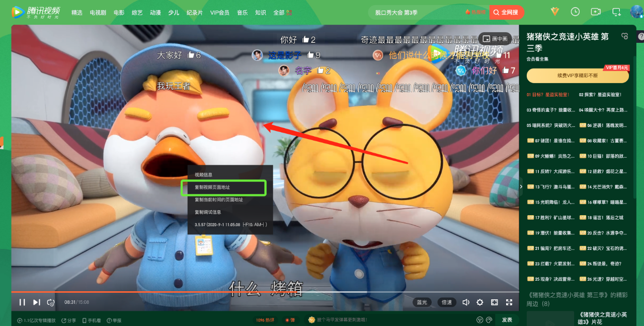Go to the 综艺 navigation tab
The image size is (644, 326).
coord(137,13)
